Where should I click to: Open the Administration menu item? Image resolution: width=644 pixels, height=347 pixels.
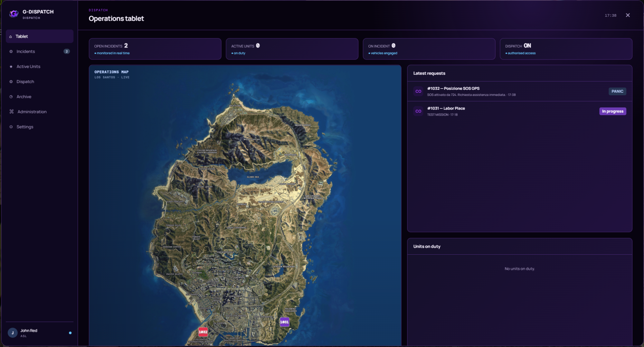pyautogui.click(x=40, y=112)
